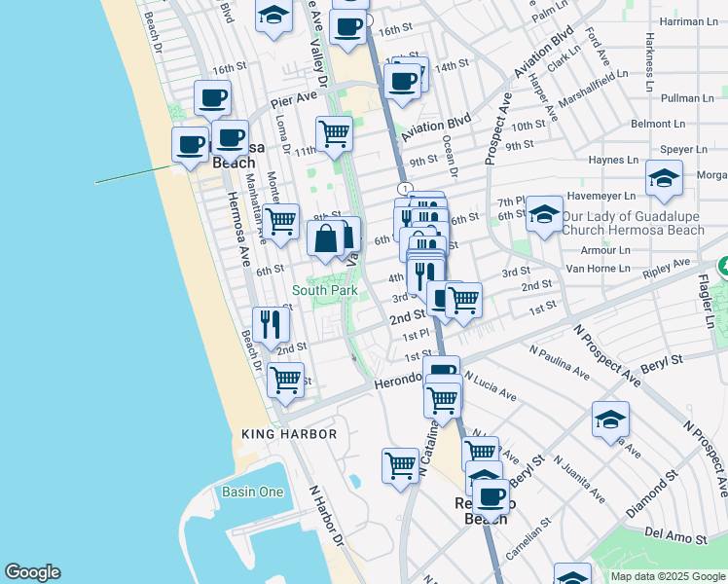728x584 pixels.
Task: Select the shopping cart marker east of Basin One
Action: point(401,466)
